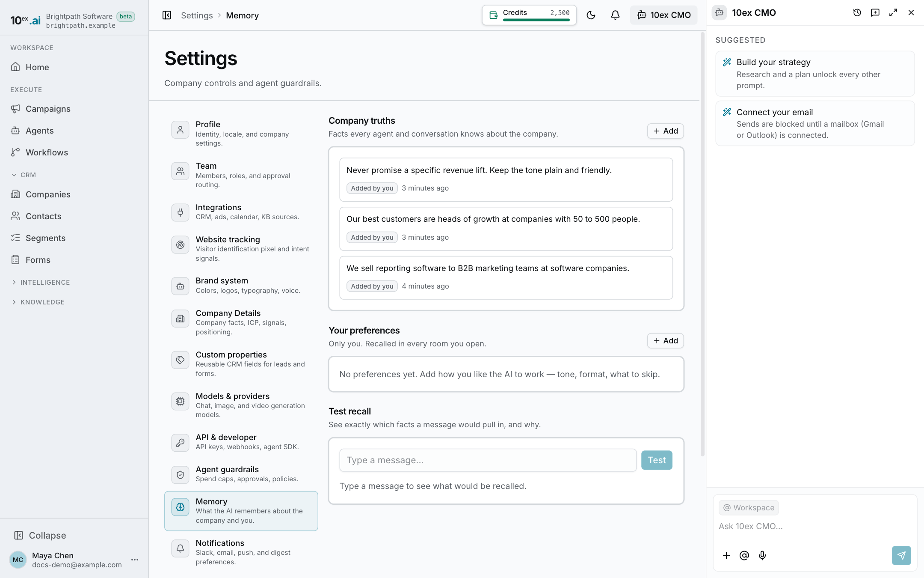
Task: Click the reporting software truth card
Action: coord(506,277)
